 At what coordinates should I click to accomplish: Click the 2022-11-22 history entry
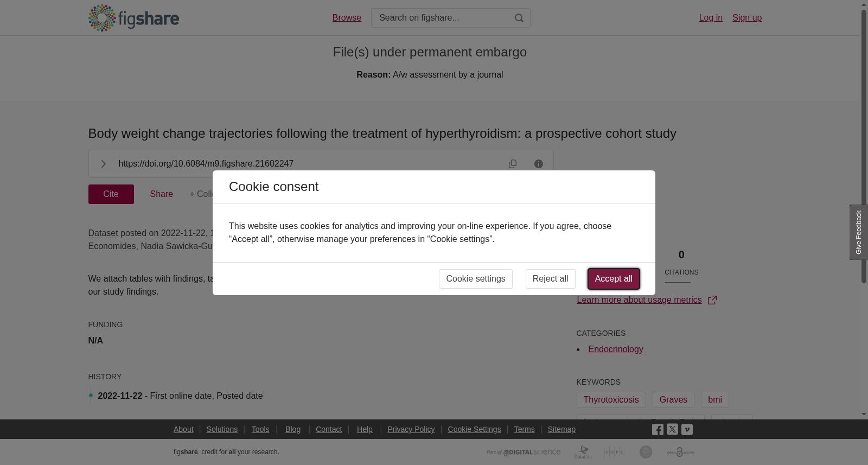coord(180,396)
